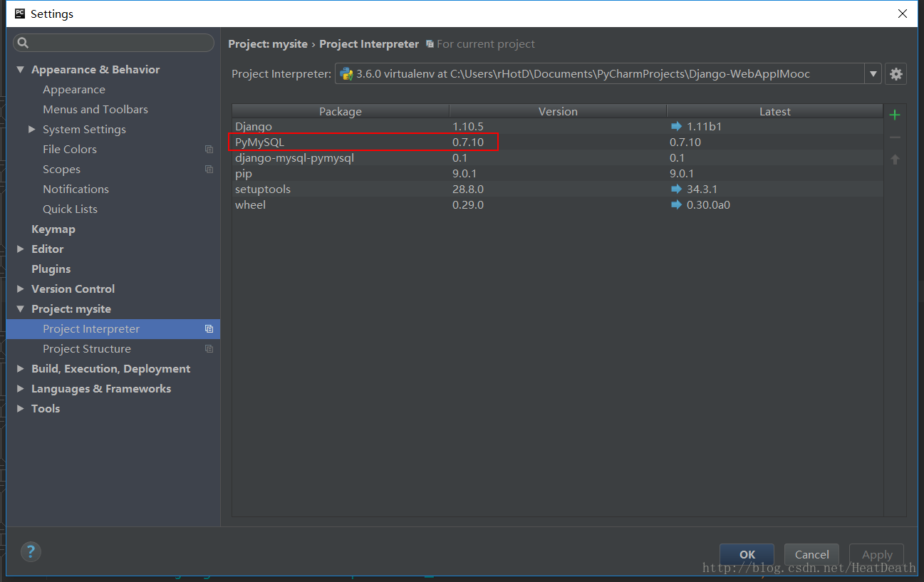This screenshot has width=924, height=582.
Task: Select Menus and Toolbars settings
Action: pos(95,110)
